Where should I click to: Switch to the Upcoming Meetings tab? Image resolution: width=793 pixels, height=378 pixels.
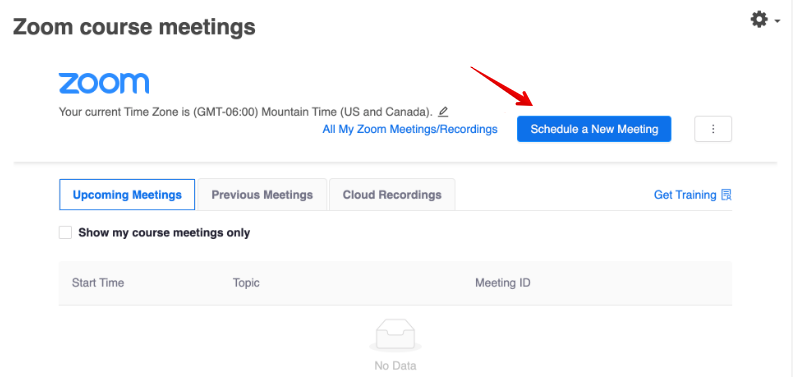point(127,194)
